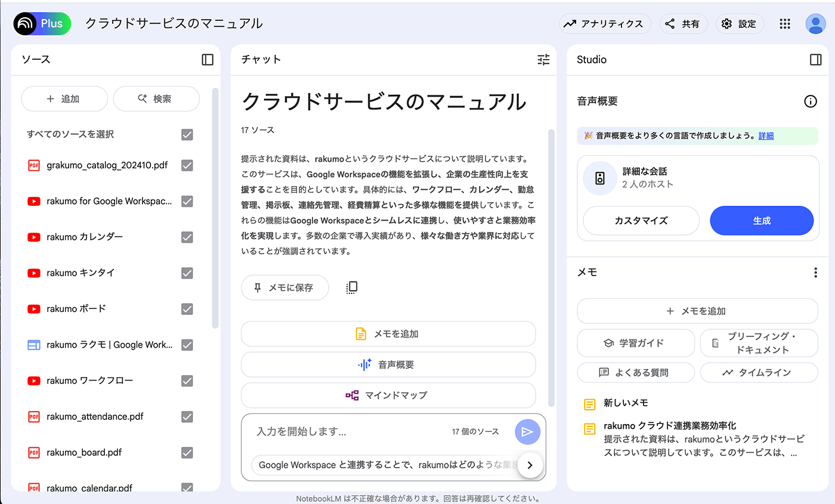
Task: Open the 詳細 link in audio banner
Action: [766, 136]
